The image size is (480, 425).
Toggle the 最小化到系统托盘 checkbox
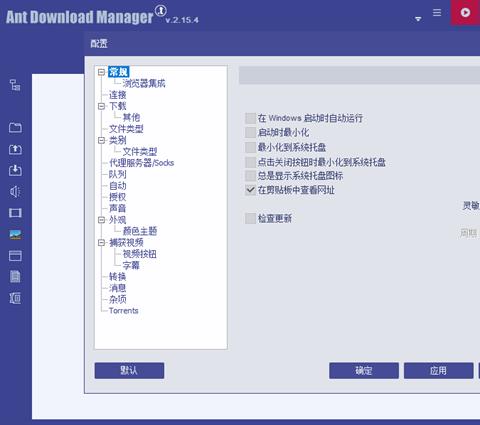pyautogui.click(x=250, y=147)
